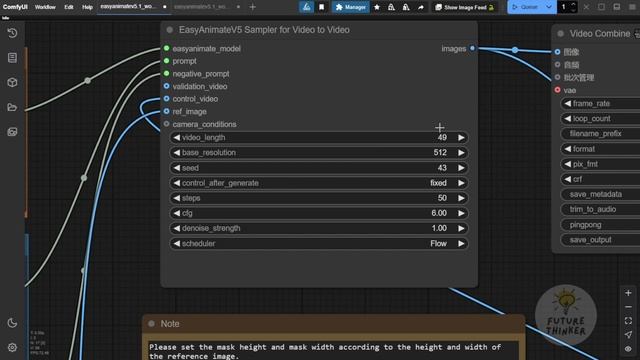Toggle dark theme moon icon
The width and height of the screenshot is (640, 360).
(12, 323)
